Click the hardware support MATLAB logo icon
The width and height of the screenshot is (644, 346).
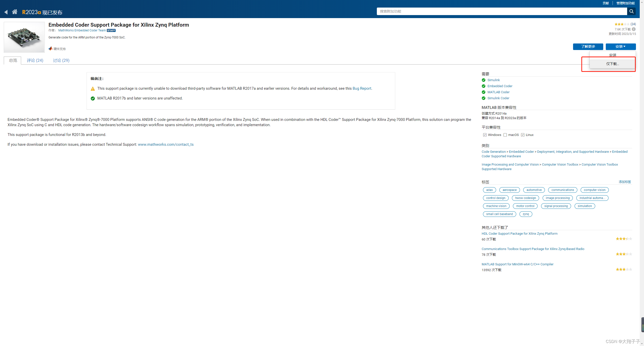pyautogui.click(x=51, y=48)
